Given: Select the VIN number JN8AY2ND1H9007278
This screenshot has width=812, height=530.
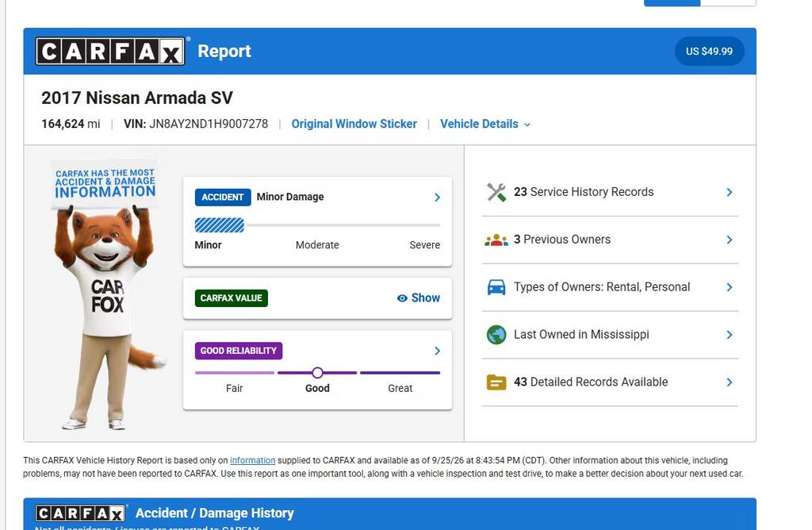Looking at the screenshot, I should (x=209, y=124).
